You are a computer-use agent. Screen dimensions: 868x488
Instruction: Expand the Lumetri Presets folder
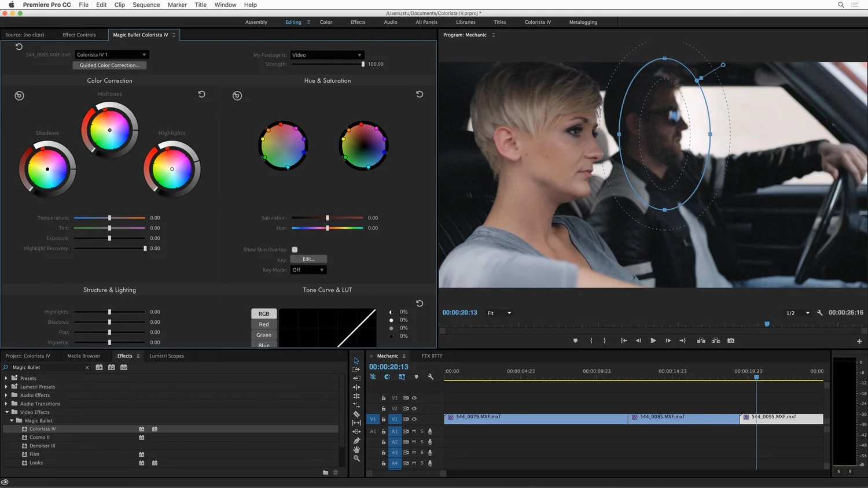tap(6, 387)
